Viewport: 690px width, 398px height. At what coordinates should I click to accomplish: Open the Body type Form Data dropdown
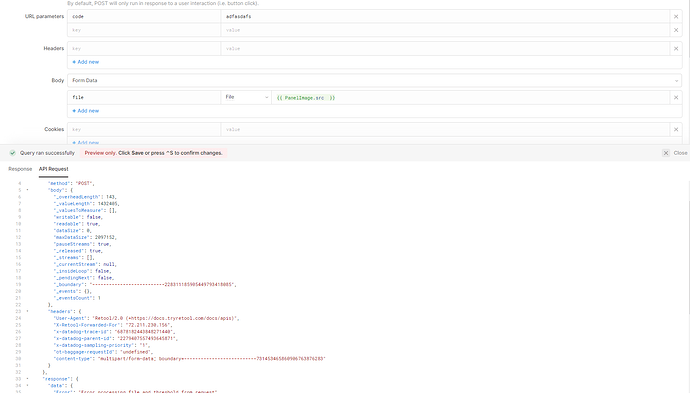(374, 81)
